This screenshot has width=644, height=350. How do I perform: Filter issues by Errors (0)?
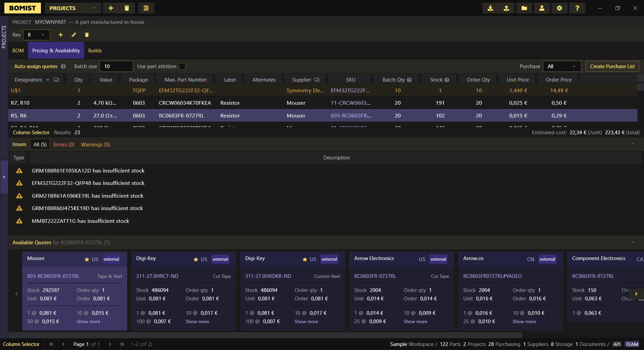pyautogui.click(x=64, y=145)
